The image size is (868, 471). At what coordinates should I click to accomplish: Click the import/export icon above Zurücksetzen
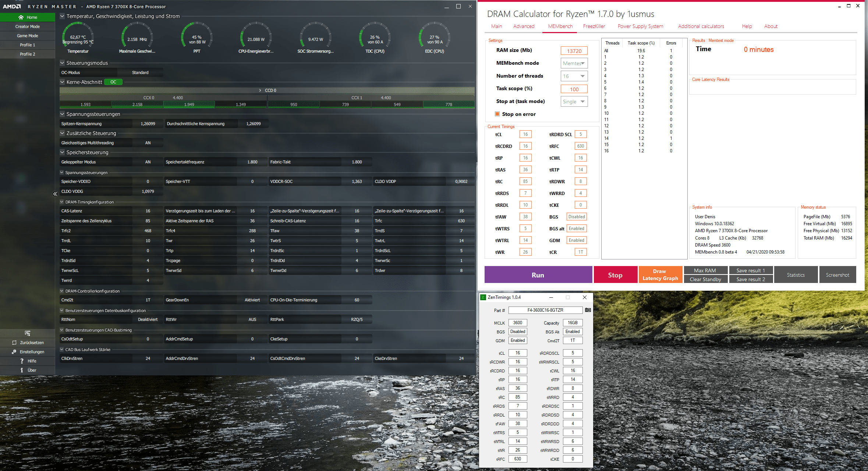[x=28, y=333]
